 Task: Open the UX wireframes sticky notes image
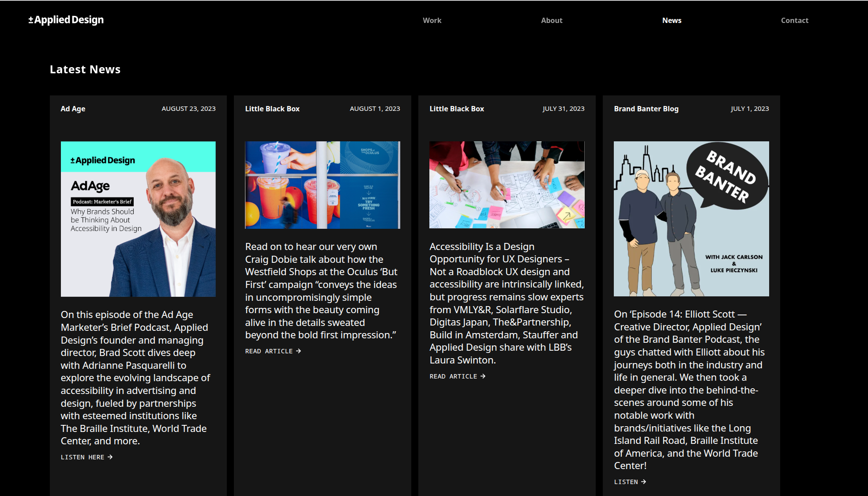(x=507, y=185)
